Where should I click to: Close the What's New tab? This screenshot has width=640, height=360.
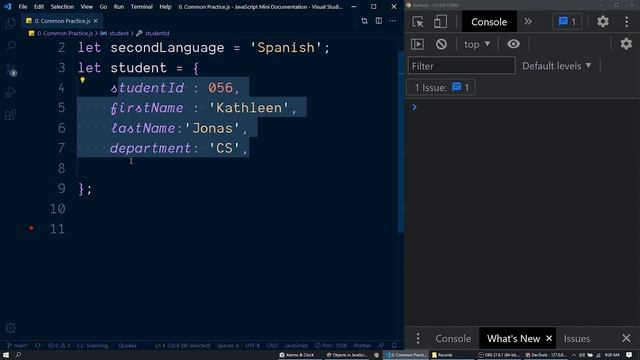click(x=549, y=338)
